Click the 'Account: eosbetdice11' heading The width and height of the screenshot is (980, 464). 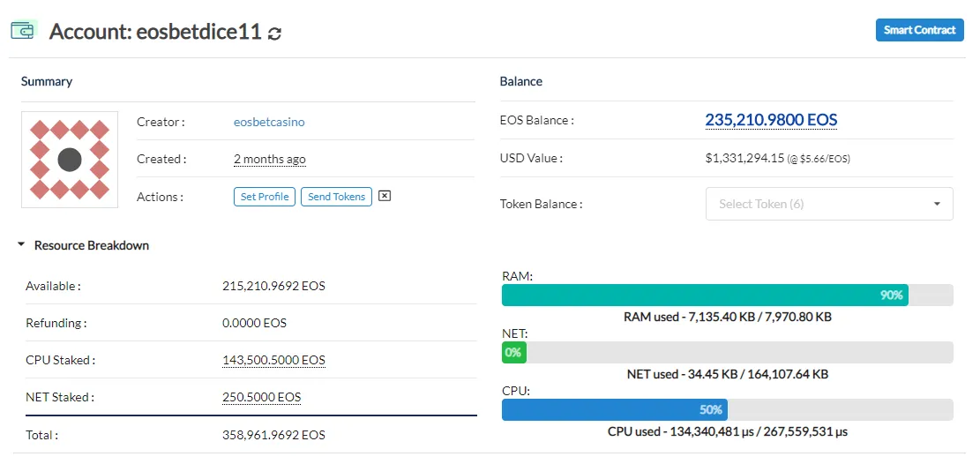[155, 31]
